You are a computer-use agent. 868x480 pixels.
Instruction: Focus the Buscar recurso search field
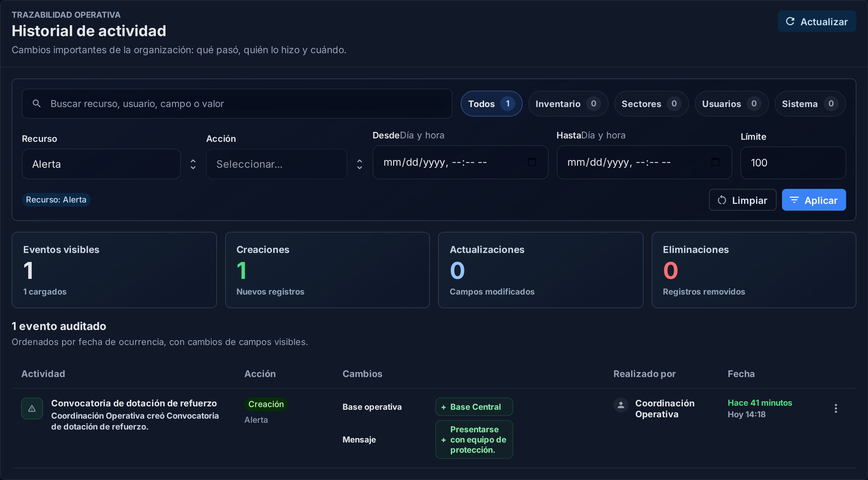[x=237, y=104]
